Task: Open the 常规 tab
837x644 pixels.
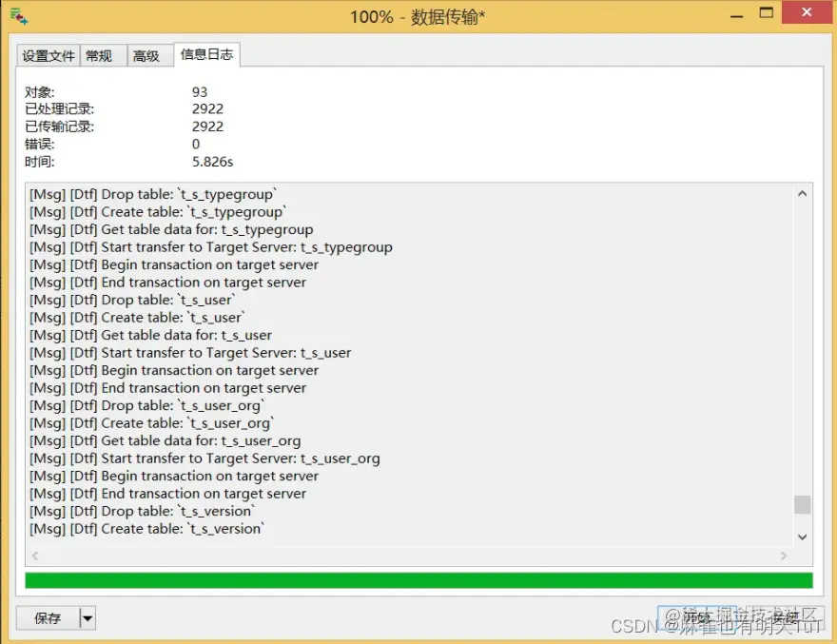Action: click(104, 55)
